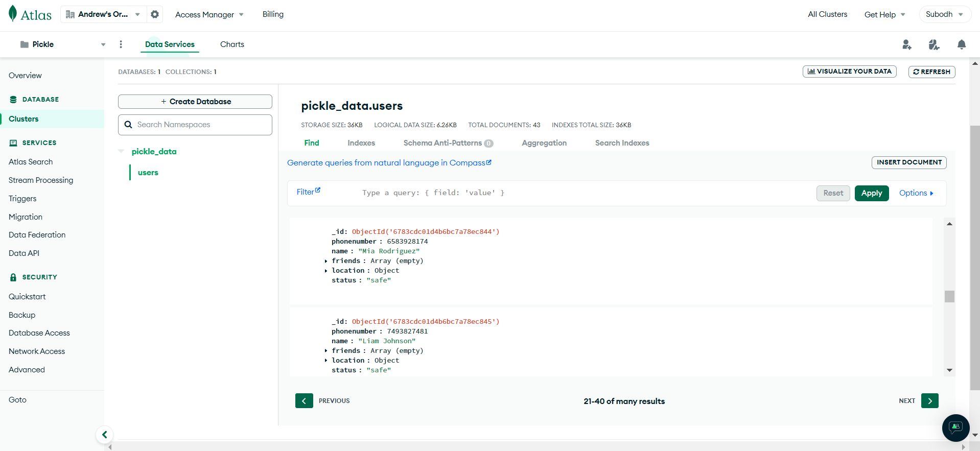Click Create Database button
The width and height of the screenshot is (980, 451).
(195, 102)
